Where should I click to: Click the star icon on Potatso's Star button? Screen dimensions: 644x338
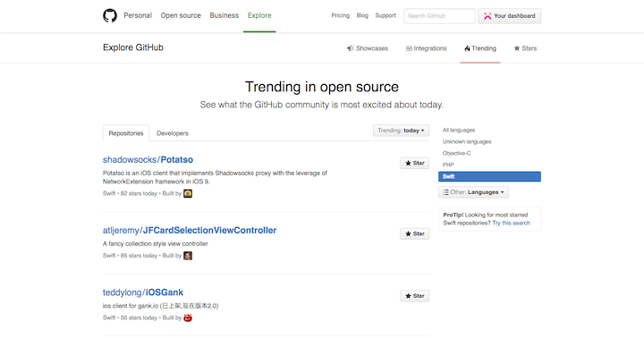coord(408,163)
